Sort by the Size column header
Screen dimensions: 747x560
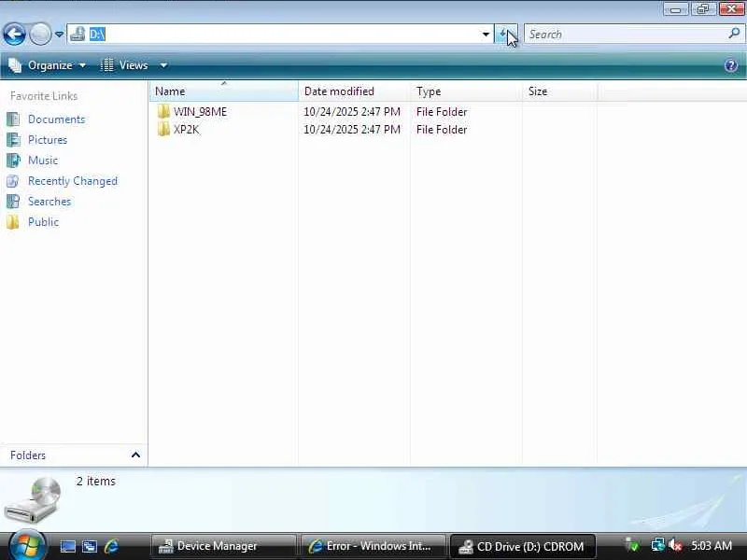[559, 91]
